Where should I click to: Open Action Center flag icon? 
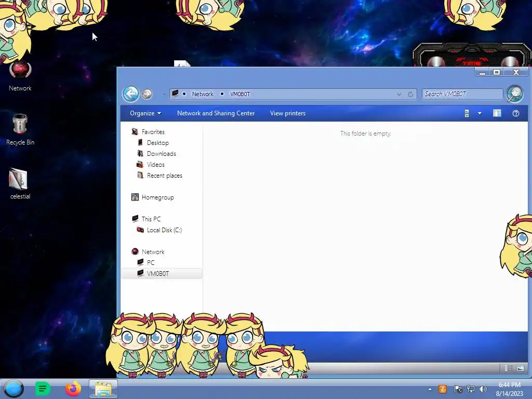click(458, 389)
